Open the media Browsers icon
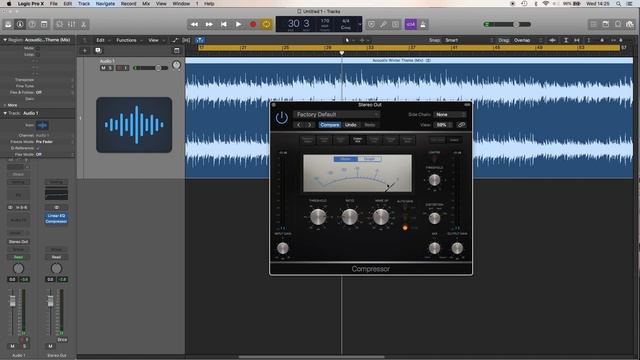Screen dimensions: 640x360 coord(630,24)
